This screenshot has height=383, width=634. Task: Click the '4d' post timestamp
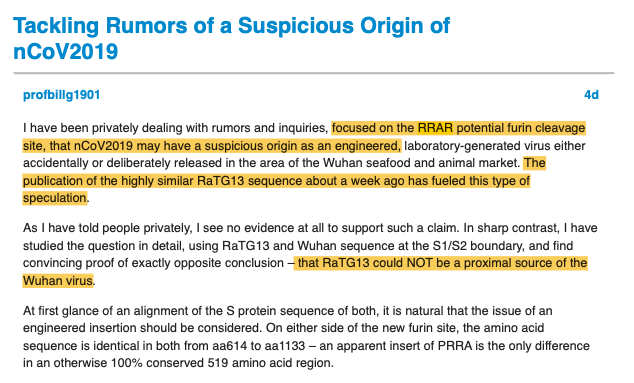[591, 95]
